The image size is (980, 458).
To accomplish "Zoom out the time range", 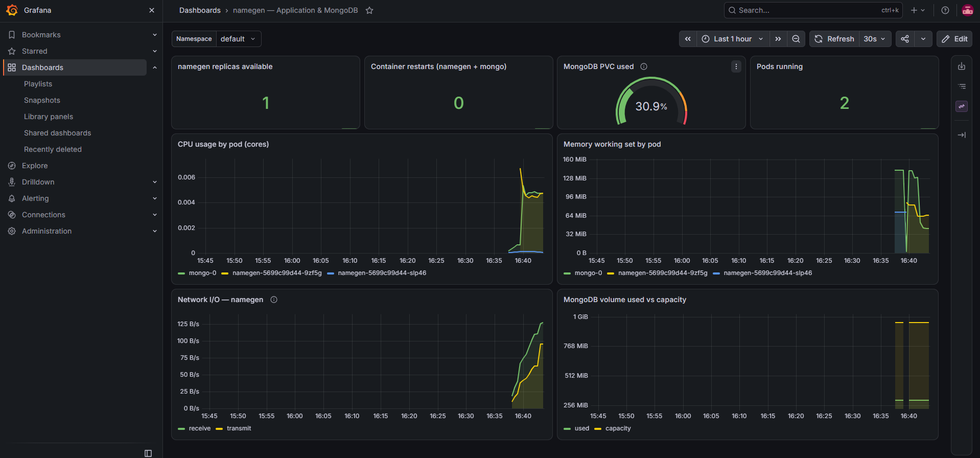I will 796,39.
